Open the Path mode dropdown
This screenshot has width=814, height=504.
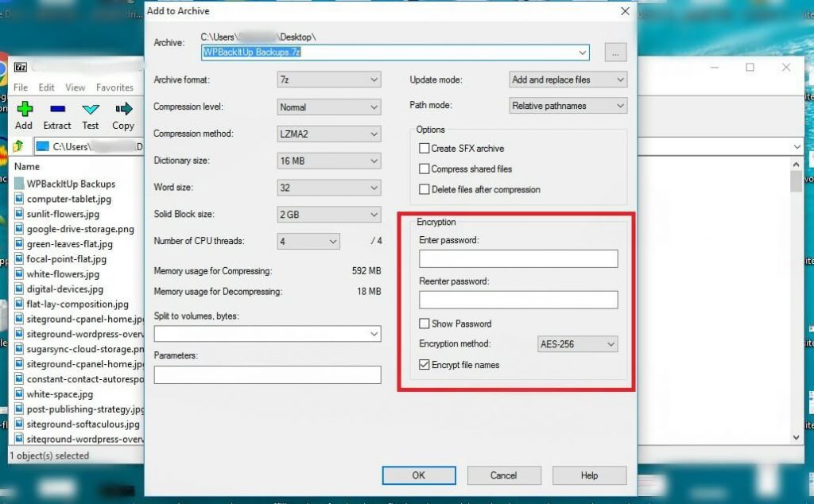coord(568,106)
